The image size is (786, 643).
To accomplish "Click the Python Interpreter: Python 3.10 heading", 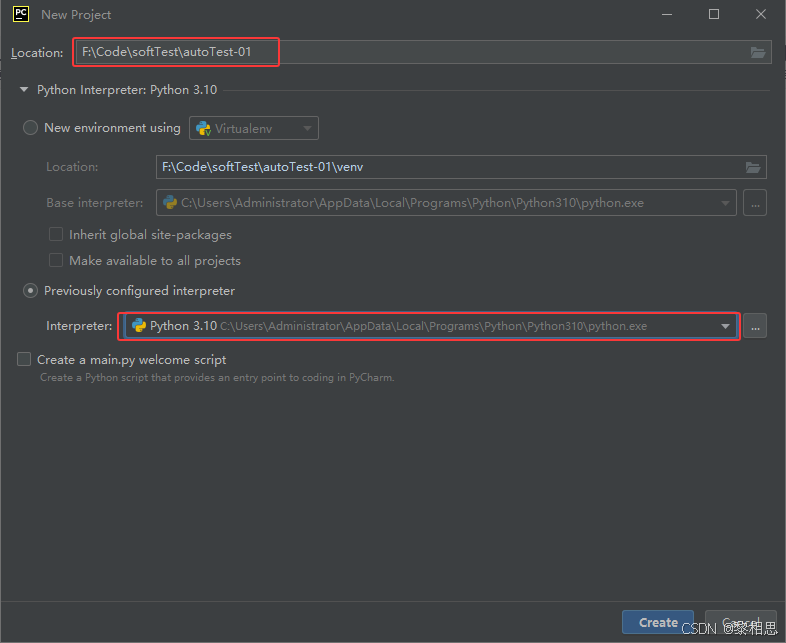I will tap(127, 90).
